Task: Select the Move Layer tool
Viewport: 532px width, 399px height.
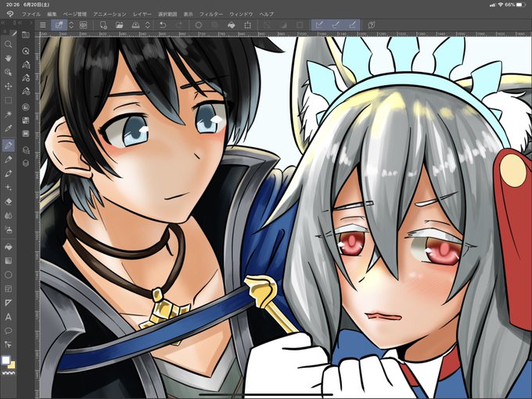Action: tap(9, 86)
